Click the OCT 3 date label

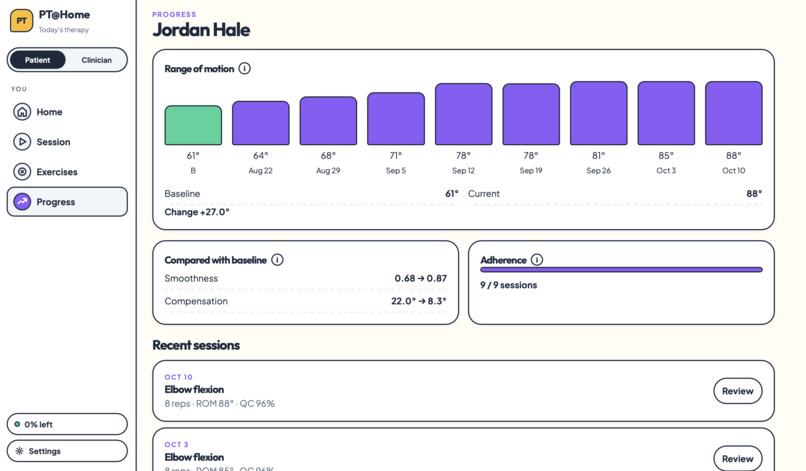click(x=176, y=444)
